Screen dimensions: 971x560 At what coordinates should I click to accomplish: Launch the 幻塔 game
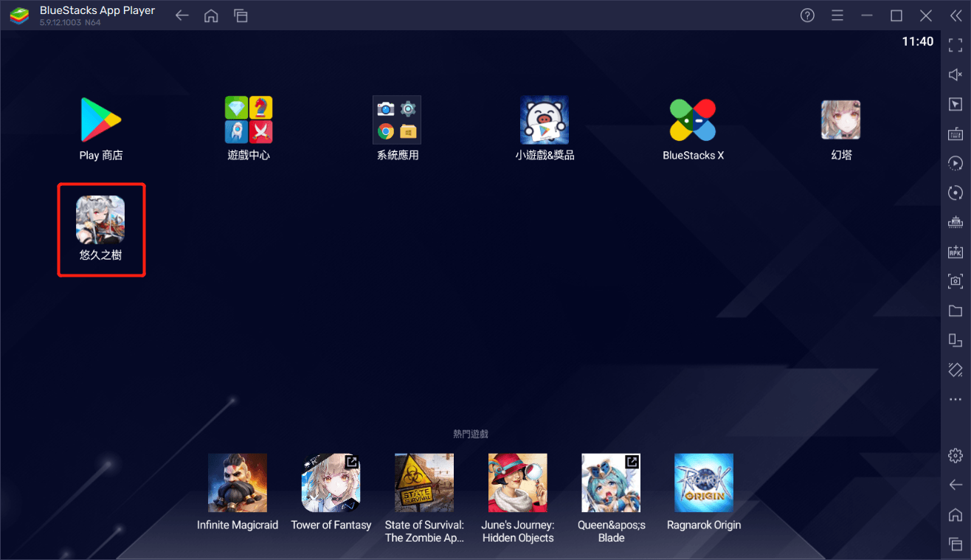(x=841, y=120)
